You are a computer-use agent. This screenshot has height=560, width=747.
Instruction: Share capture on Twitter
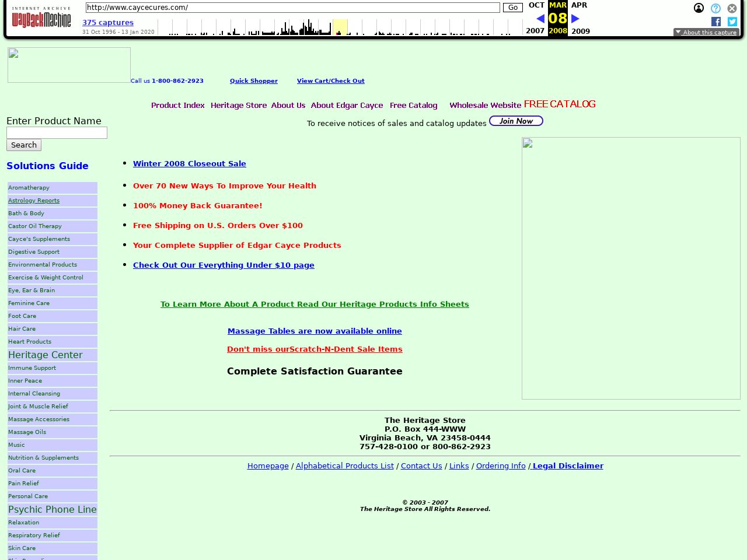[x=732, y=22]
